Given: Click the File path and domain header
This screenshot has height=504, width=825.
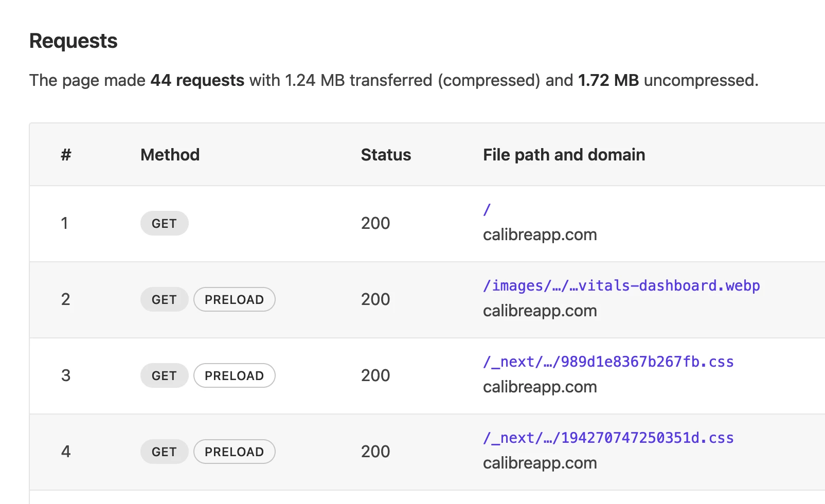Looking at the screenshot, I should [564, 155].
